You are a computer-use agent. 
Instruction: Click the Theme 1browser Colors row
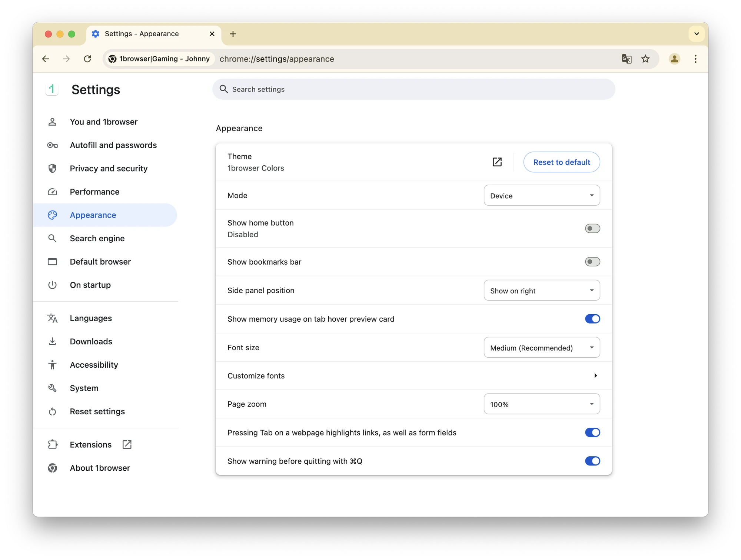(413, 162)
